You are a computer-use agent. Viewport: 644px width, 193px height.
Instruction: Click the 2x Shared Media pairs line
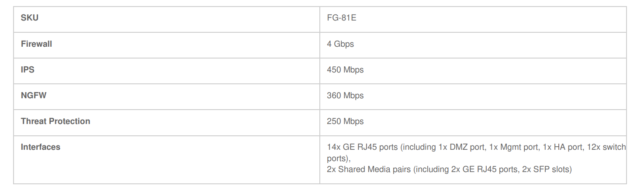[x=449, y=169]
